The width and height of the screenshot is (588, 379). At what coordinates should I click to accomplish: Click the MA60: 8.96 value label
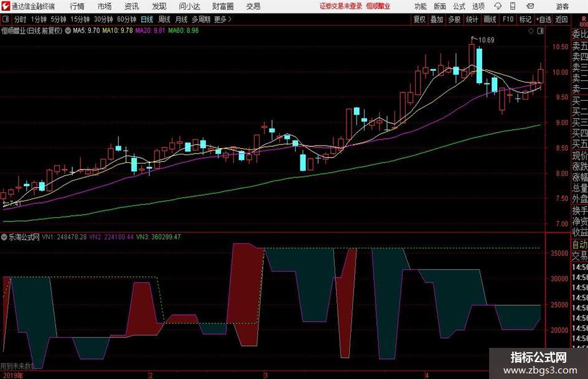click(184, 30)
